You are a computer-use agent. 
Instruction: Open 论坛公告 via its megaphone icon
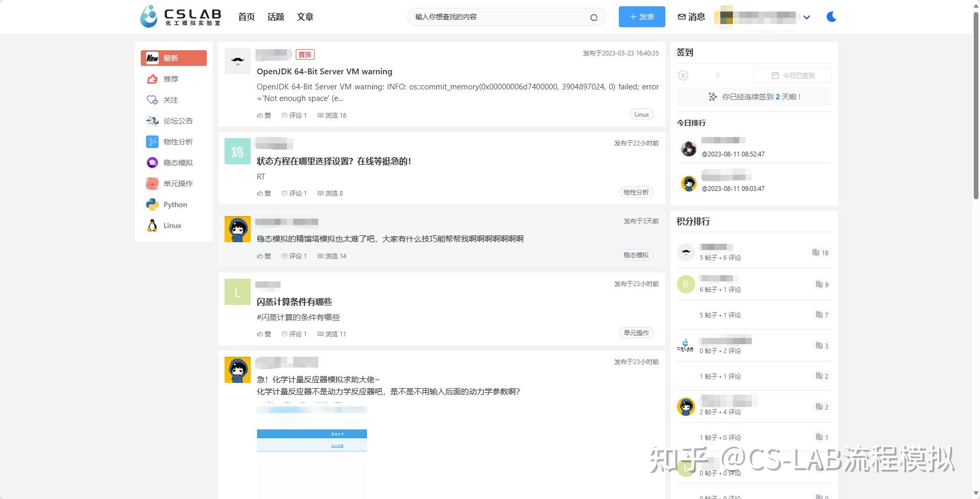[x=152, y=120]
